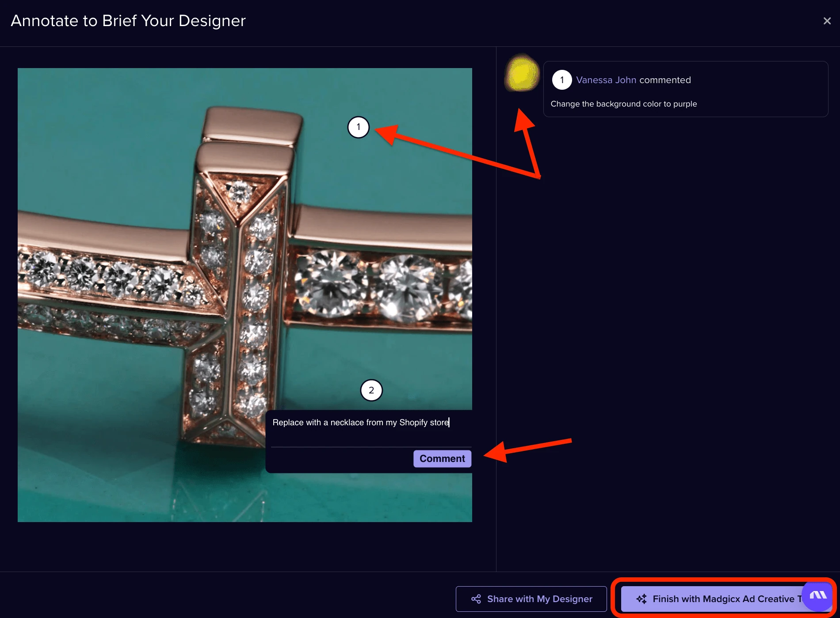Click annotation marker 2 on image
The width and height of the screenshot is (840, 618).
coord(371,390)
